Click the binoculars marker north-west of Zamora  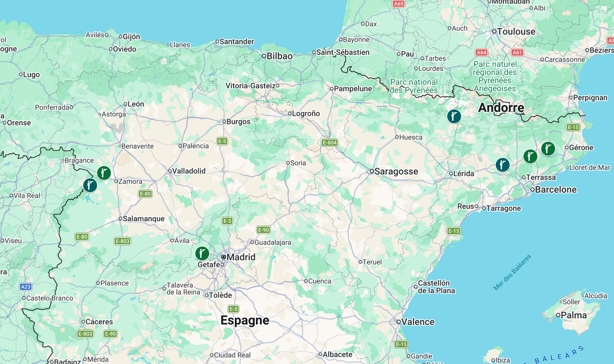click(x=104, y=173)
